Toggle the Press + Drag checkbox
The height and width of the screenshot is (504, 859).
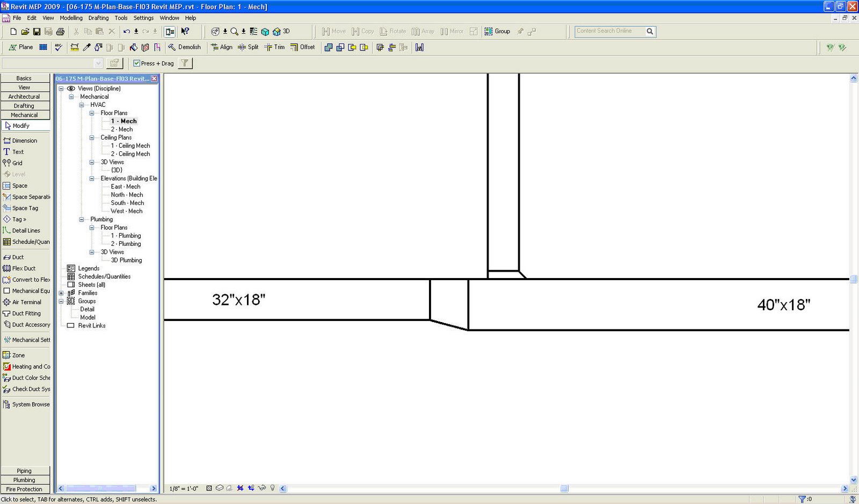pyautogui.click(x=136, y=63)
